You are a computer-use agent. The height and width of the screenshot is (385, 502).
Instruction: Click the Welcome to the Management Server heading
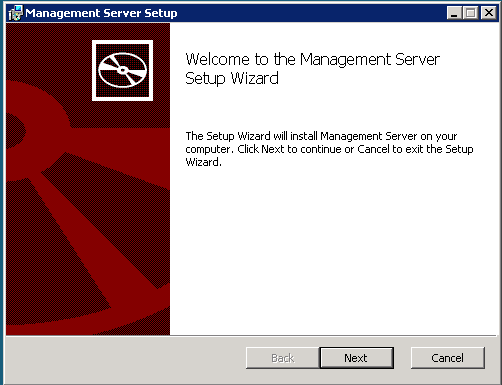coord(313,59)
